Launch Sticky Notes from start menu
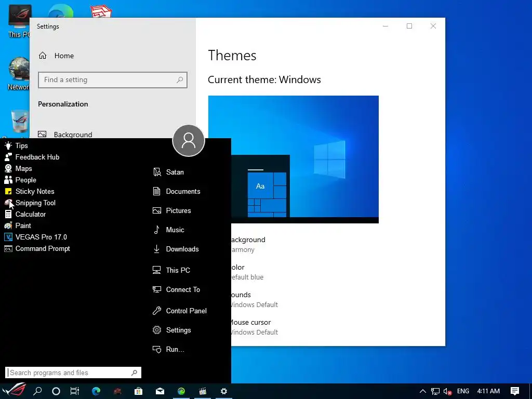Viewport: 532px width, 399px height. point(30,191)
